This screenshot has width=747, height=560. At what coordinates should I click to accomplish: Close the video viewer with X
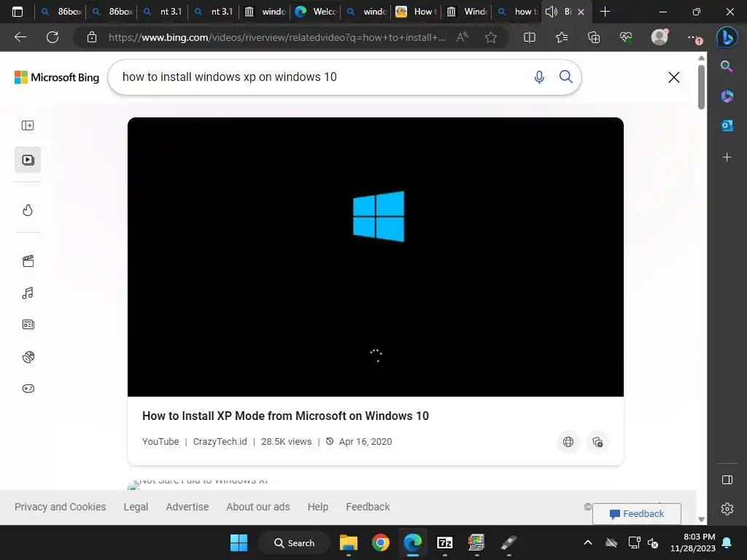tap(673, 77)
